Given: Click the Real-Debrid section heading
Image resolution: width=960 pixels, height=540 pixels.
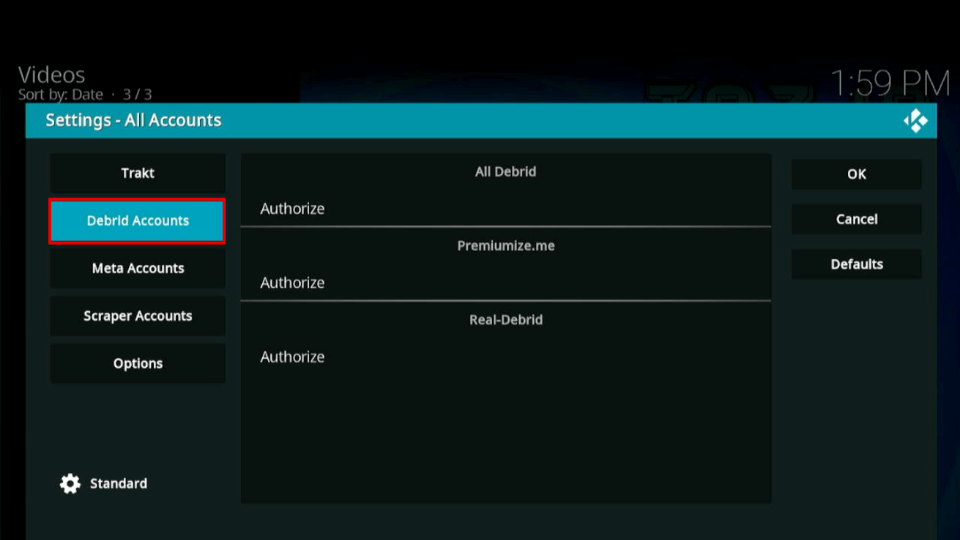Looking at the screenshot, I should pos(506,320).
